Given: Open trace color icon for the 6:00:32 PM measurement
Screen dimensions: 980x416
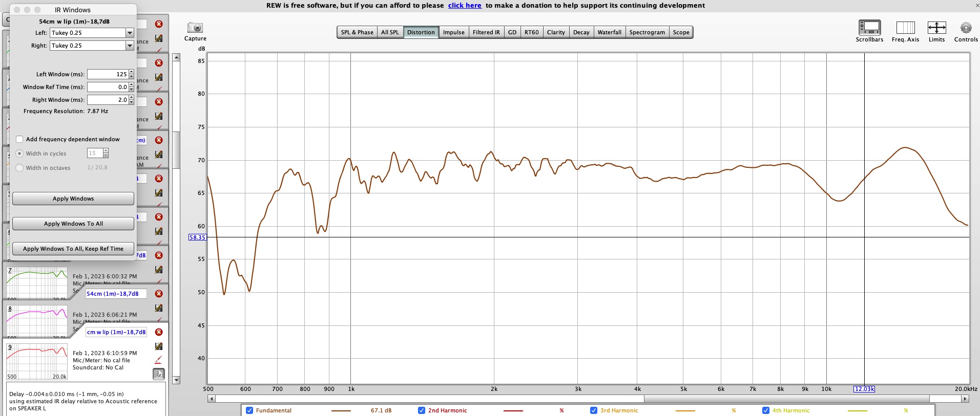Looking at the screenshot, I should pos(159,270).
